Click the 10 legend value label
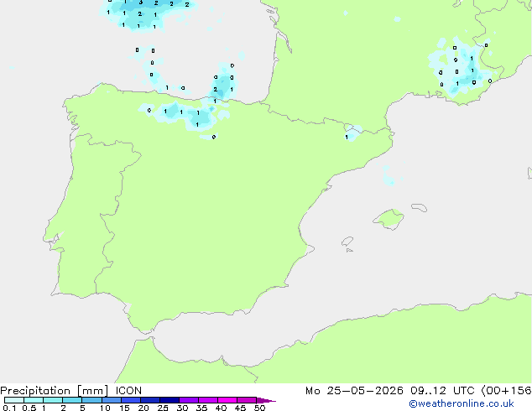The image size is (532, 411). (x=105, y=408)
